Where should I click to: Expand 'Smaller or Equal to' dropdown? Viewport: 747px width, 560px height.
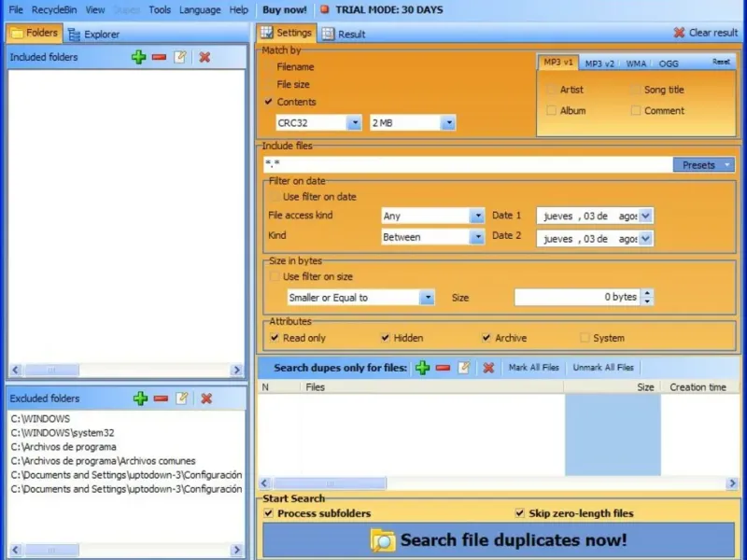tap(428, 298)
